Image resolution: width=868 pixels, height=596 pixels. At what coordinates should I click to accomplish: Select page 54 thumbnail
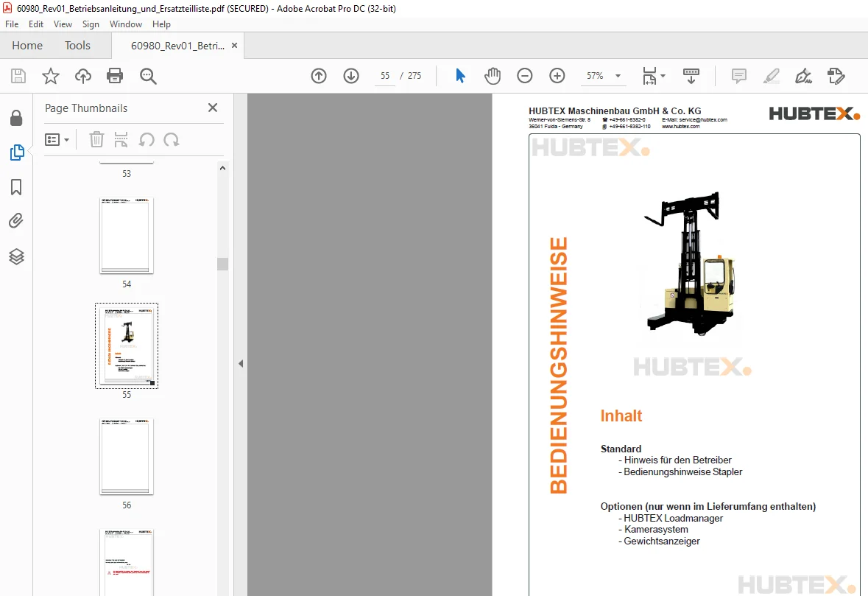point(126,236)
